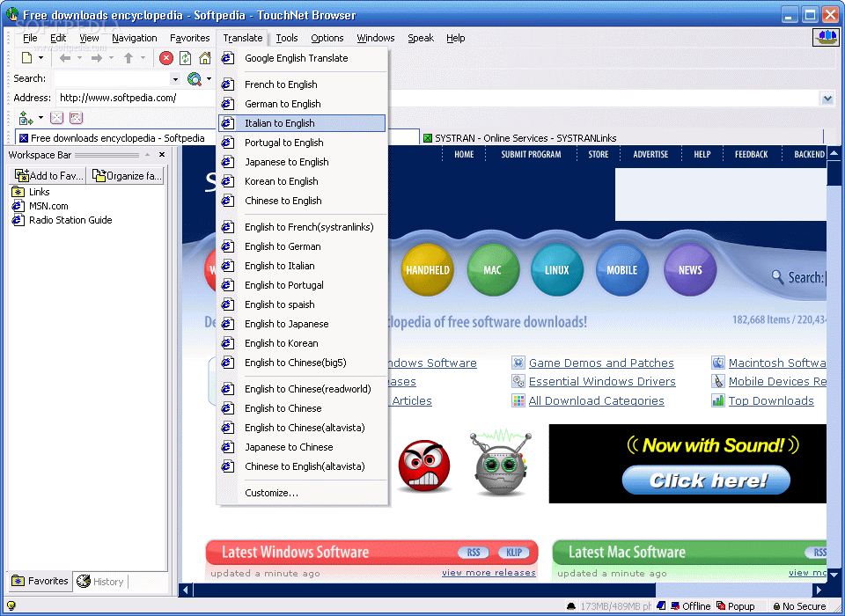Toggle No Secure status indicator
Image resolution: width=845 pixels, height=616 pixels.
point(799,606)
